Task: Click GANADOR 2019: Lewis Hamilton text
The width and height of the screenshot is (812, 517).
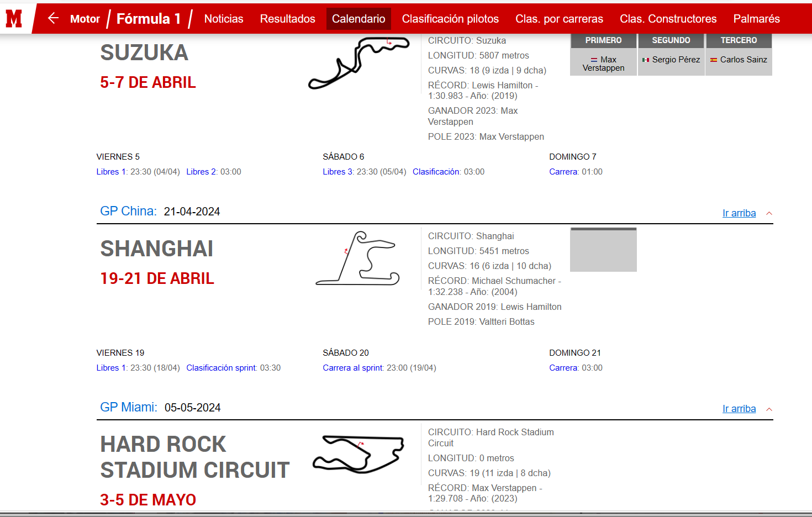Action: point(494,307)
